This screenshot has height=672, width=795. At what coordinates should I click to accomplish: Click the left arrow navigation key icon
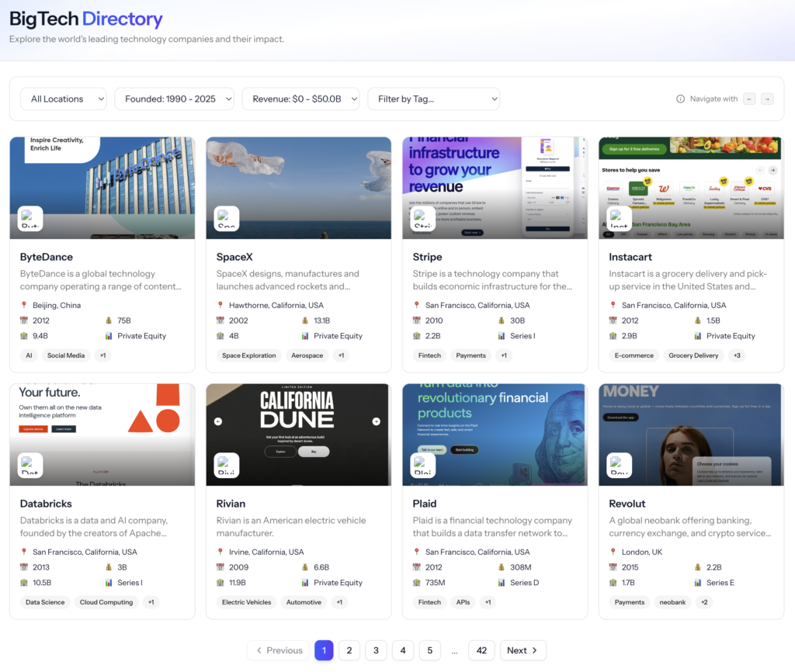(749, 99)
